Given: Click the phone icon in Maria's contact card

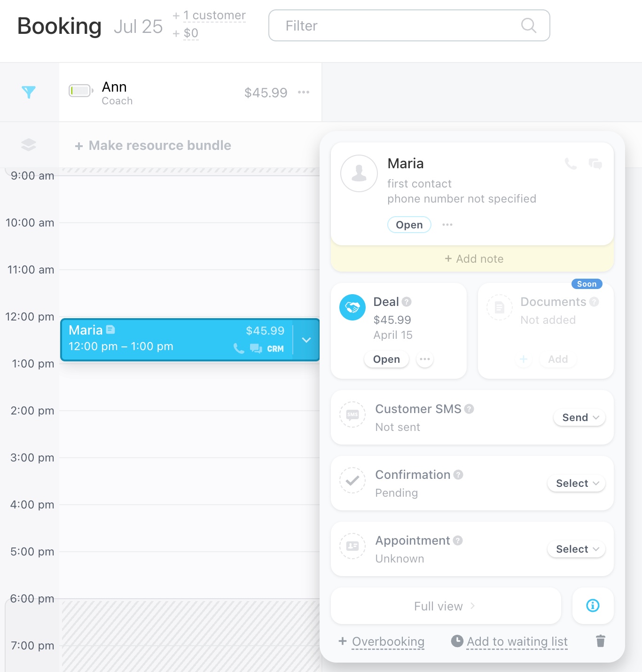Looking at the screenshot, I should point(571,164).
